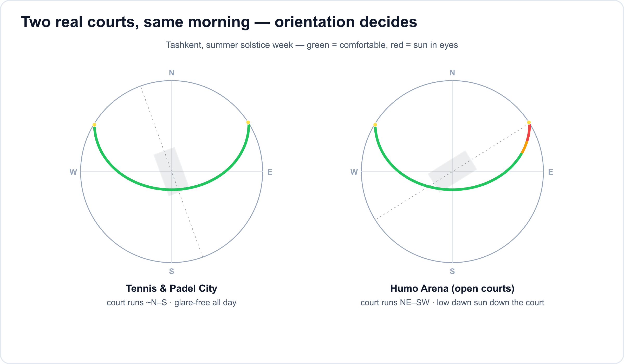Click the Humo Arena (open courts) heading
This screenshot has height=364, width=624.
pos(452,288)
